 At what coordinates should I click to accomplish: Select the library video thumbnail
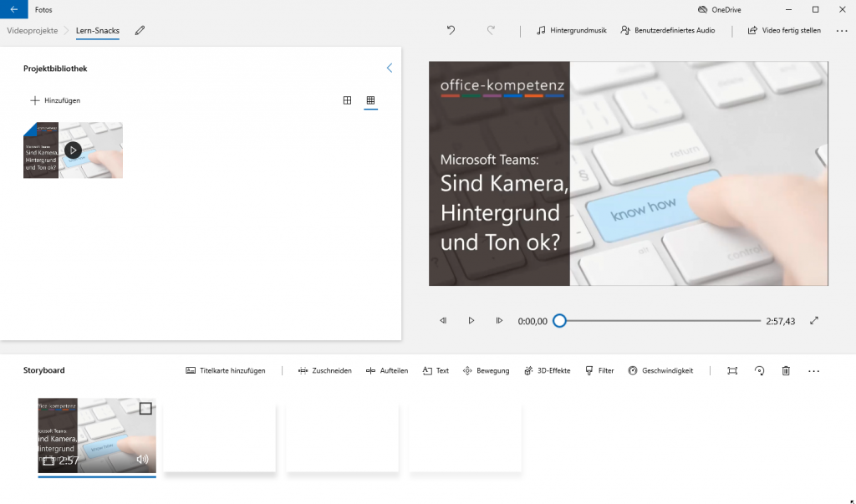click(74, 150)
